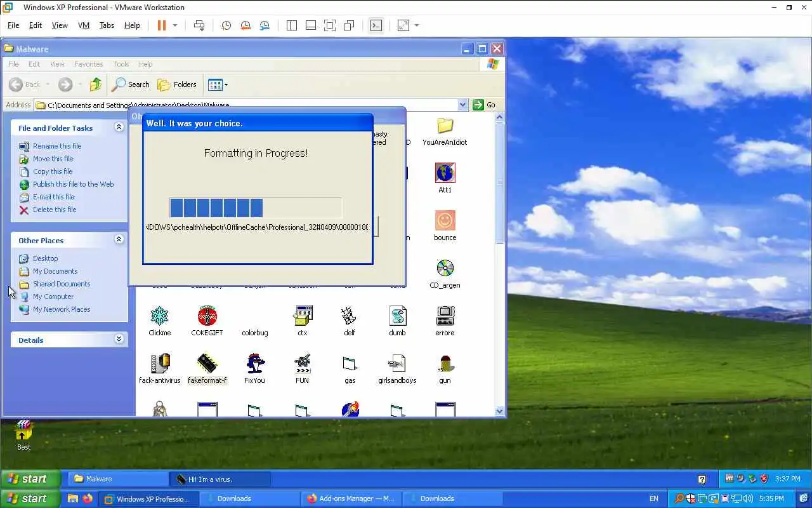Select the Att1 file icon
Image resolution: width=812 pixels, height=508 pixels.
(x=445, y=173)
